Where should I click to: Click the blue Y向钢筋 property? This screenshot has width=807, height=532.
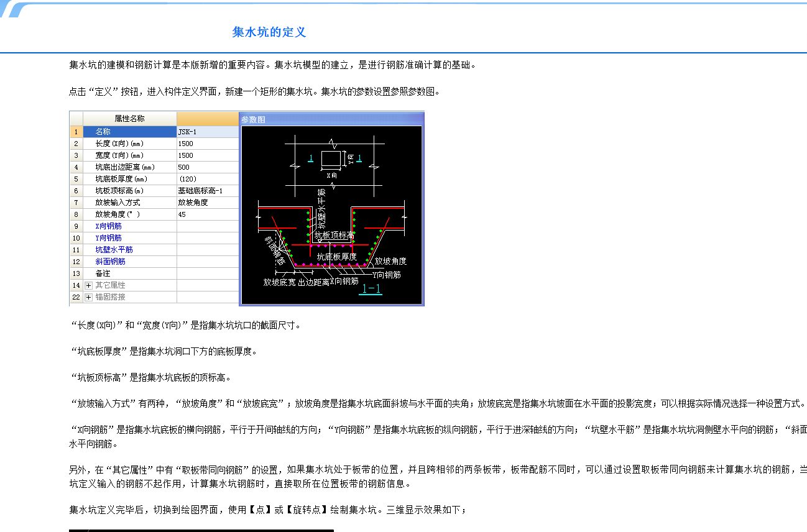[x=108, y=238]
